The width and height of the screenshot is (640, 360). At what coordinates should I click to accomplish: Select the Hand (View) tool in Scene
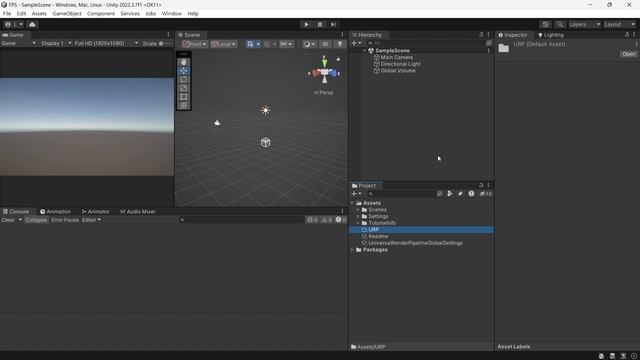[184, 62]
